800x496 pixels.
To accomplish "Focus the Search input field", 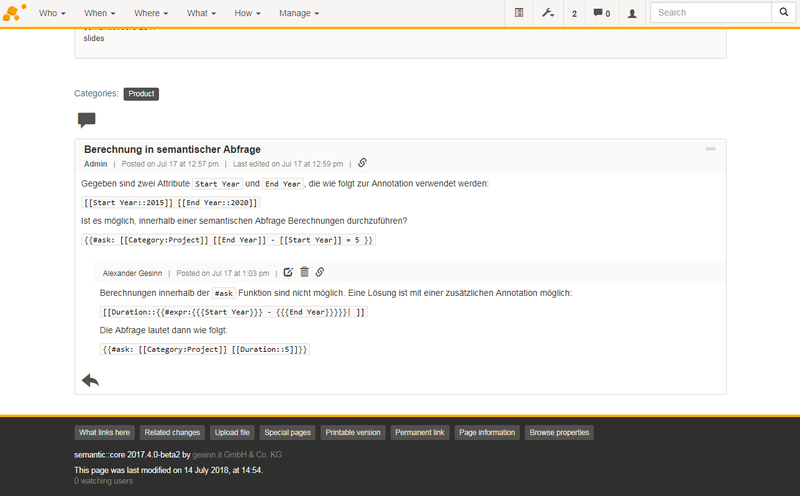I will 710,13.
